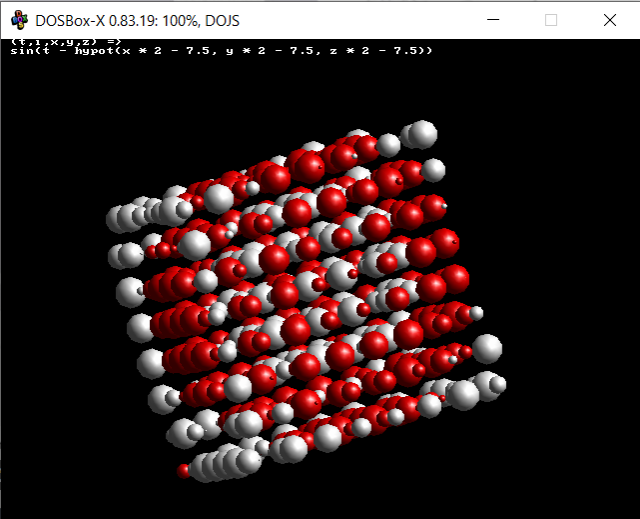Click the blank title bar area before minimize
This screenshot has width=640, height=519.
380,20
